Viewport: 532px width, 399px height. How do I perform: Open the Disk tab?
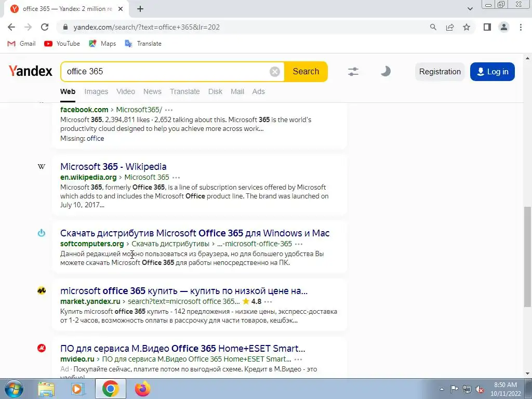(215, 91)
